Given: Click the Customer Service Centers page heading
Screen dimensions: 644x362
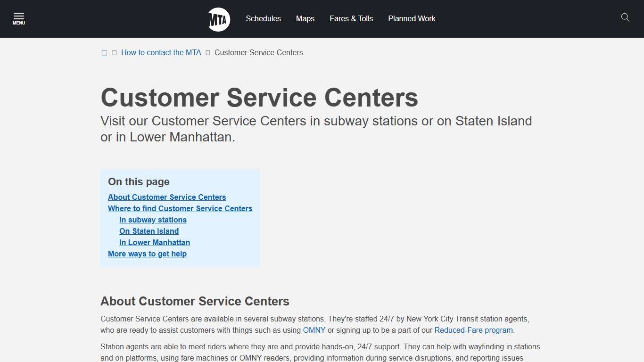Looking at the screenshot, I should click(259, 98).
